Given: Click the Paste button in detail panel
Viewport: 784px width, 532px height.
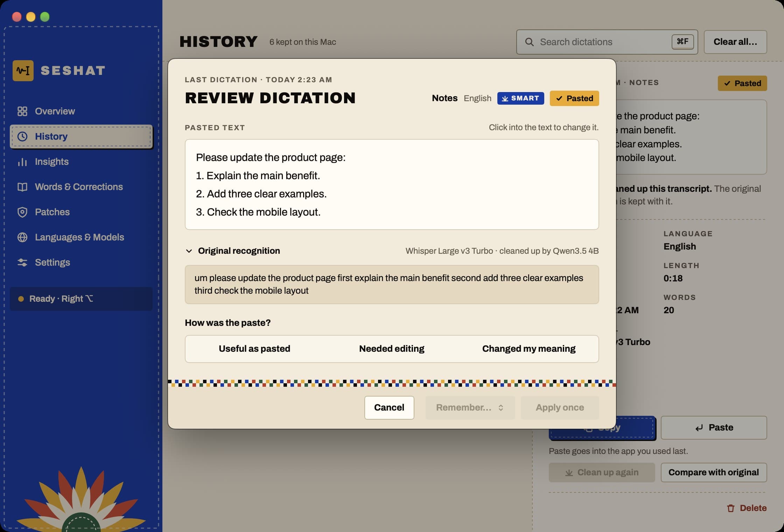Looking at the screenshot, I should (714, 428).
